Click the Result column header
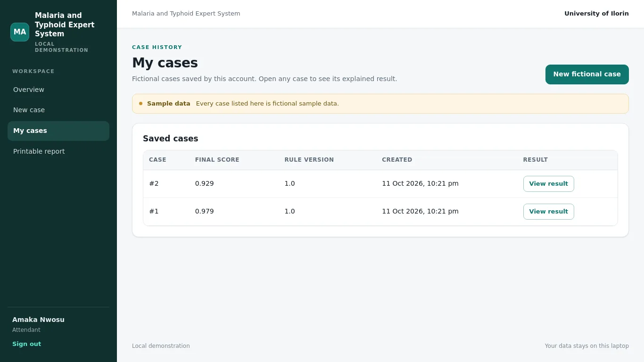The width and height of the screenshot is (644, 362). click(536, 160)
